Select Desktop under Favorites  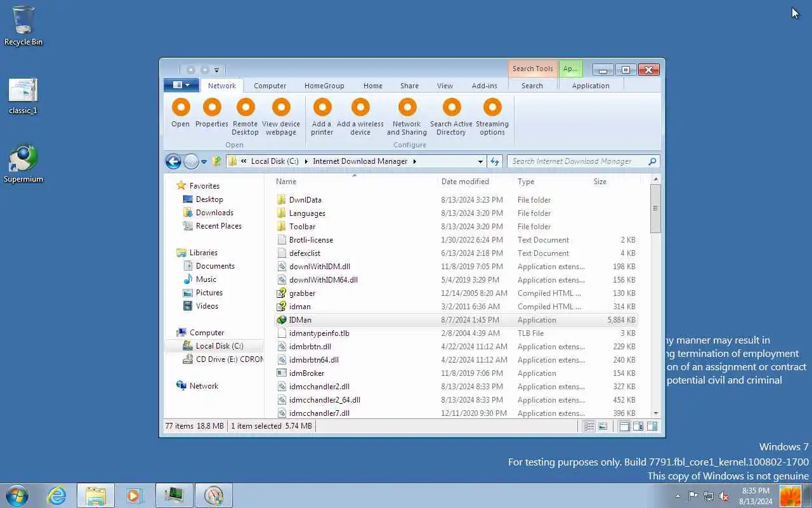pos(209,199)
